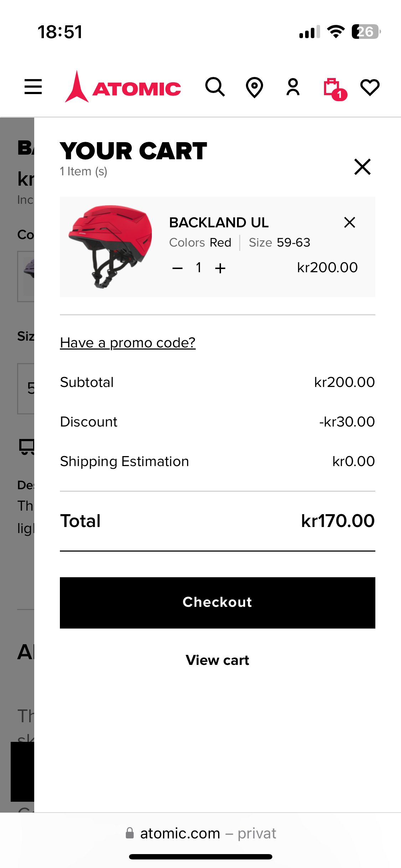Open the search magnifier icon
The width and height of the screenshot is (401, 868).
click(x=215, y=87)
